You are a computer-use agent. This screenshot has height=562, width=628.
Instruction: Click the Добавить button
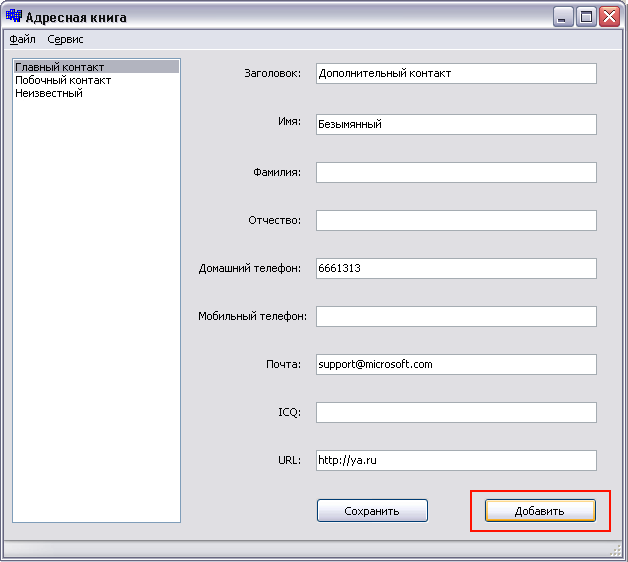(540, 511)
